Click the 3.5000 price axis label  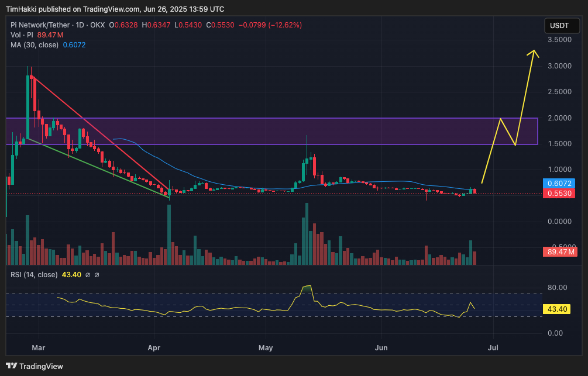[559, 40]
